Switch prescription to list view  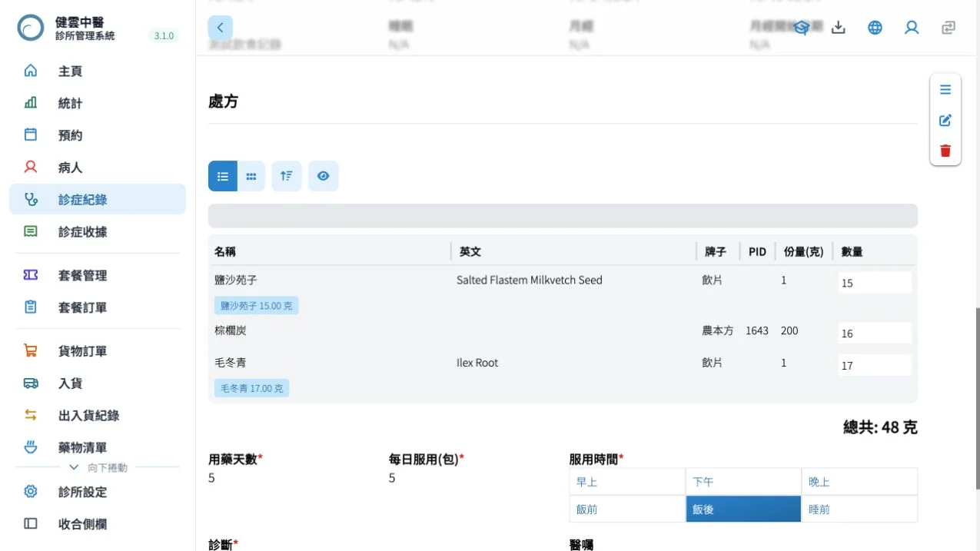tap(223, 176)
